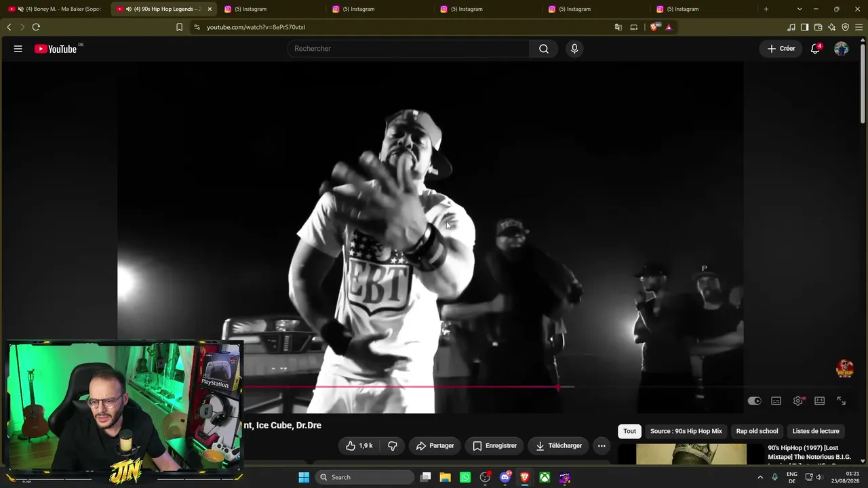Switch the player to theater mode
Viewport: 868px width, 488px height.
820,401
